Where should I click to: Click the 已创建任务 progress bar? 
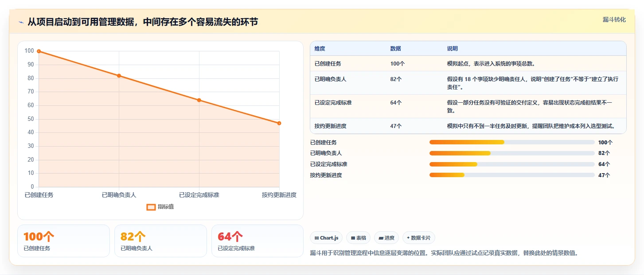click(x=512, y=142)
